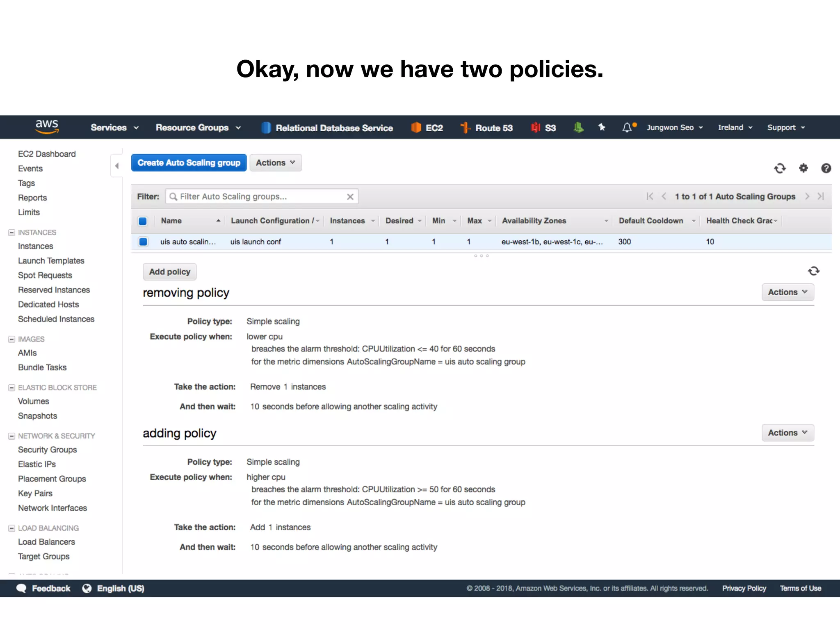Open EC2 Dashboard in sidebar

point(47,154)
